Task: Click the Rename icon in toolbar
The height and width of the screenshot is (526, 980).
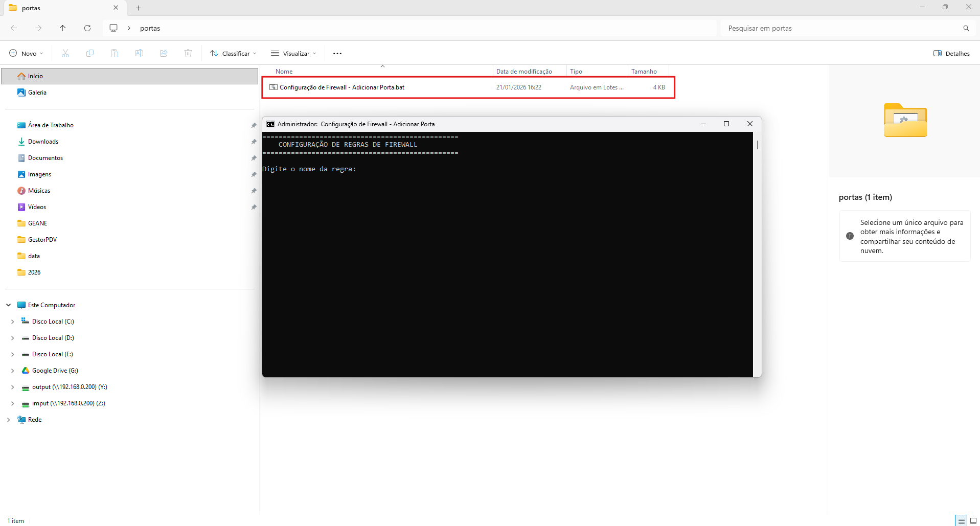Action: click(x=139, y=53)
